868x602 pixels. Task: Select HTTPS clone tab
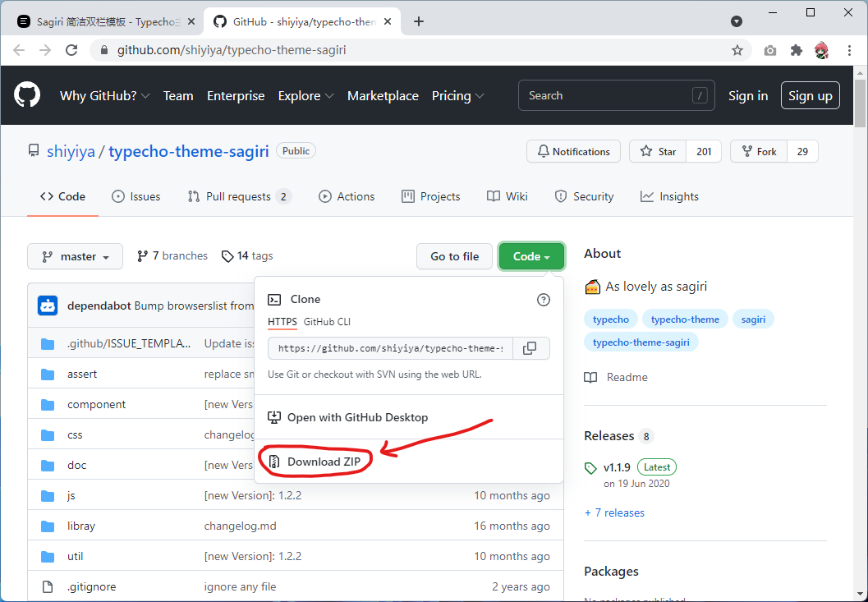click(282, 322)
